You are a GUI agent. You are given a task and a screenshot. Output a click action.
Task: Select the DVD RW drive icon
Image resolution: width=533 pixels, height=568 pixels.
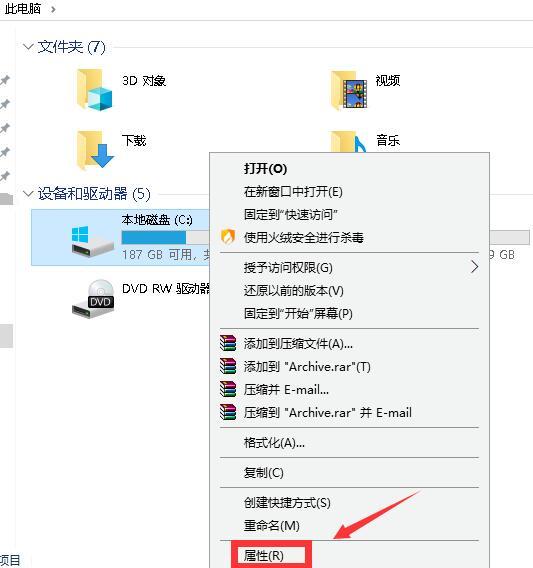[x=93, y=299]
